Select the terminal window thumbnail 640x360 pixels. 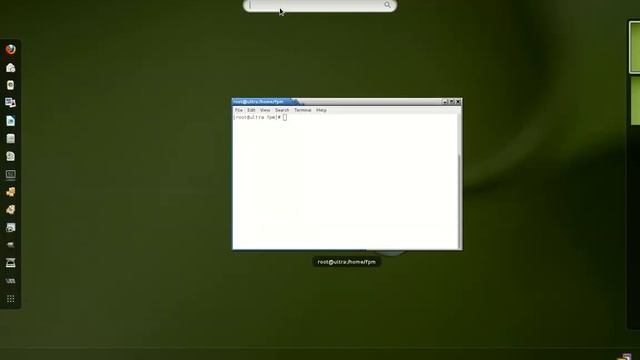pyautogui.click(x=347, y=174)
